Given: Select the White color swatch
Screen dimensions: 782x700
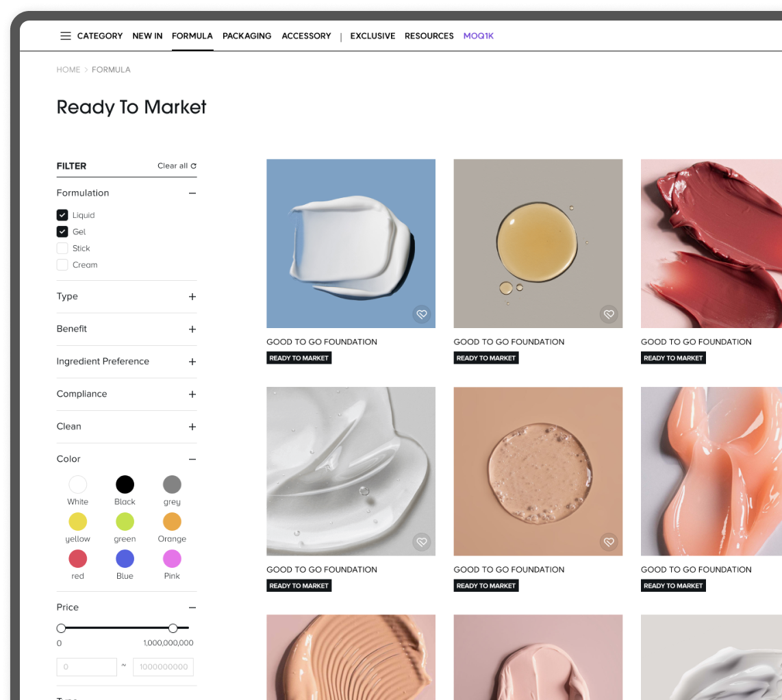Looking at the screenshot, I should point(78,484).
